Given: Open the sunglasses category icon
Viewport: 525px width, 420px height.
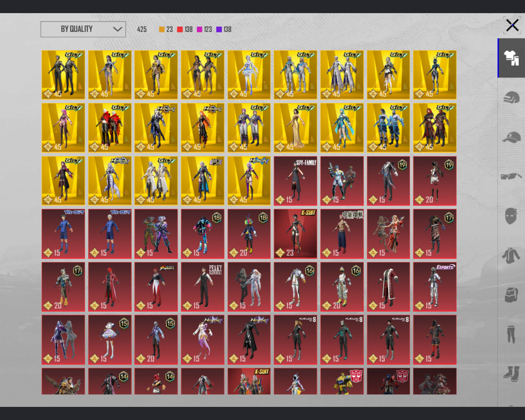Looking at the screenshot, I should coord(511,176).
